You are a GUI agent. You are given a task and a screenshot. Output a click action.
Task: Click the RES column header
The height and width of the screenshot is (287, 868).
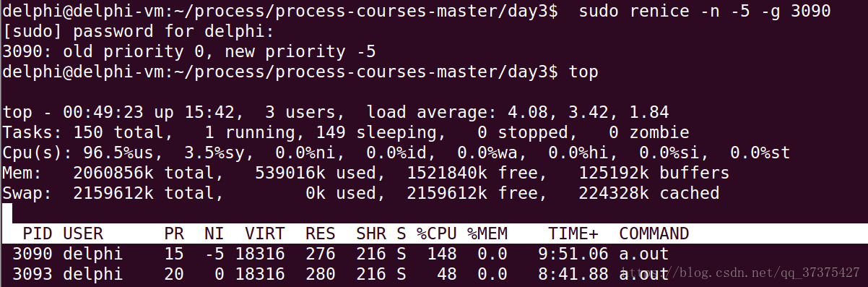click(321, 234)
